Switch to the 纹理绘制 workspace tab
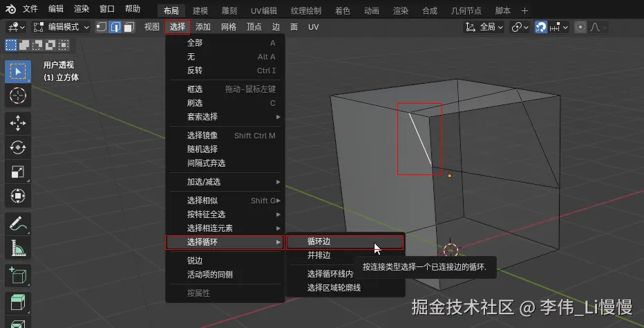This screenshot has width=644, height=328. coord(306,10)
